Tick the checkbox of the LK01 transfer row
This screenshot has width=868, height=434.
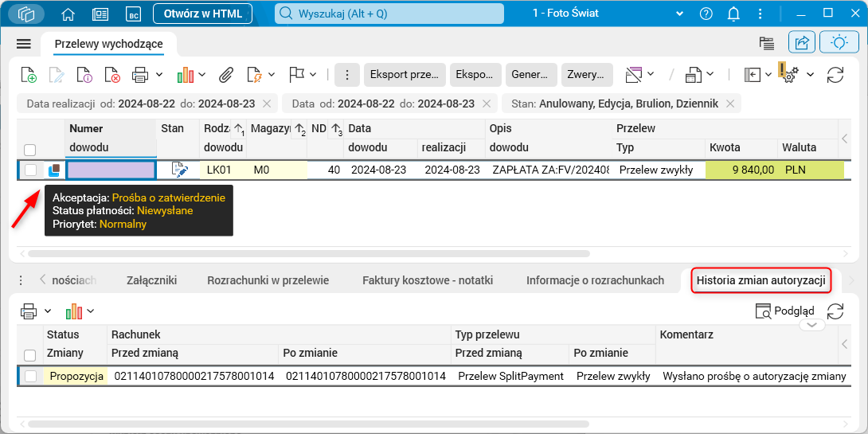[30, 170]
